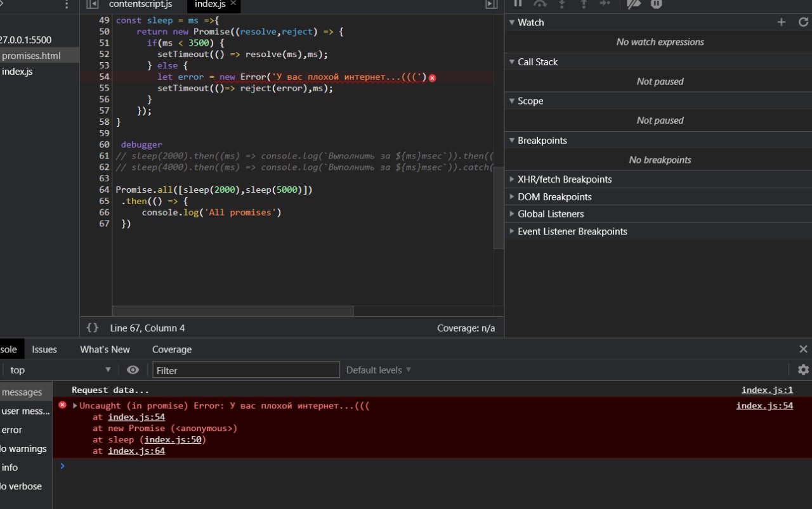Collapse the Call Stack section
Image resolution: width=812 pixels, height=509 pixels.
512,62
